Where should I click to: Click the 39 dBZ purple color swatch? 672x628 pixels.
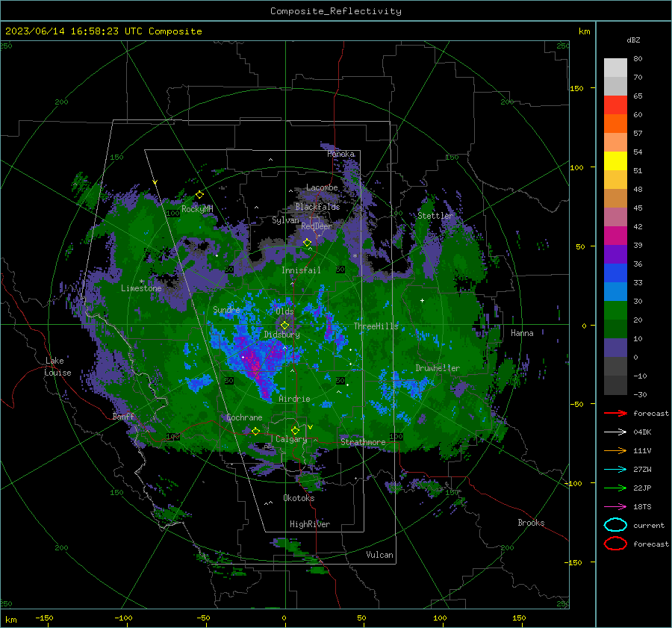[x=615, y=255]
